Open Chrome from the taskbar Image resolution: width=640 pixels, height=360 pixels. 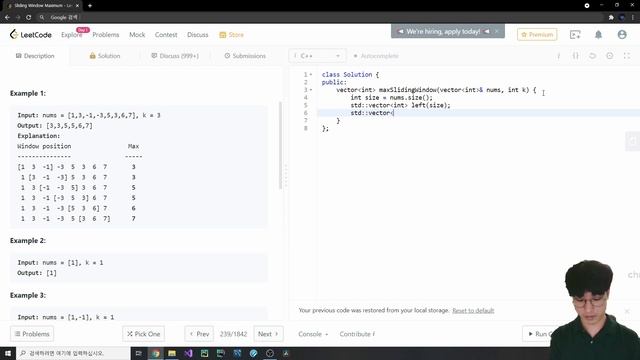156,353
